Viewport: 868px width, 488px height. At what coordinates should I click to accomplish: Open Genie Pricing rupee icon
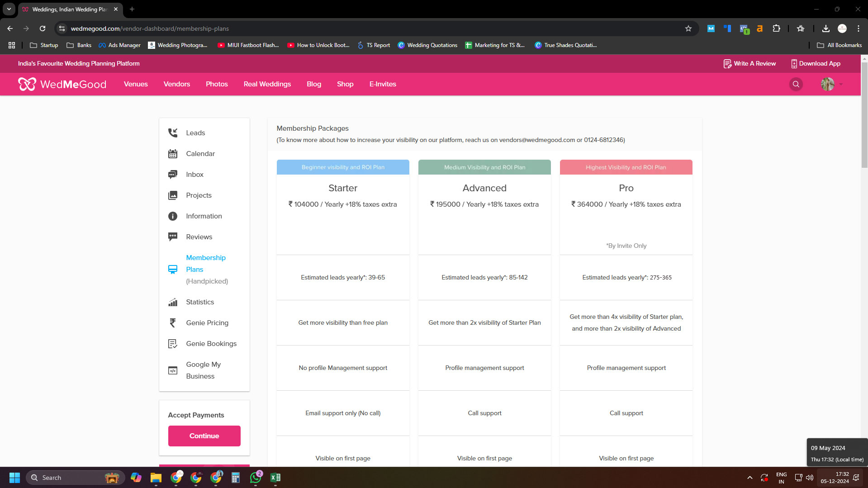click(173, 323)
